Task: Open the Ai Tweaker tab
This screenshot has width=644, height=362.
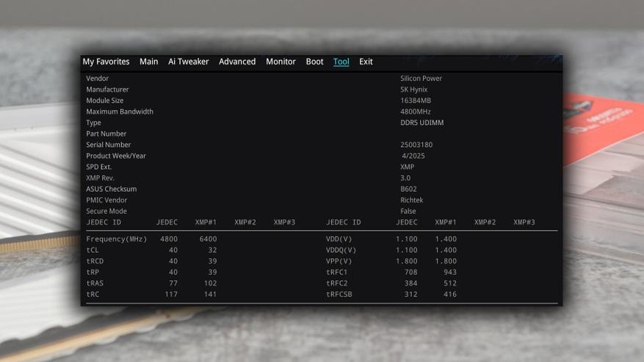Action: click(x=189, y=62)
